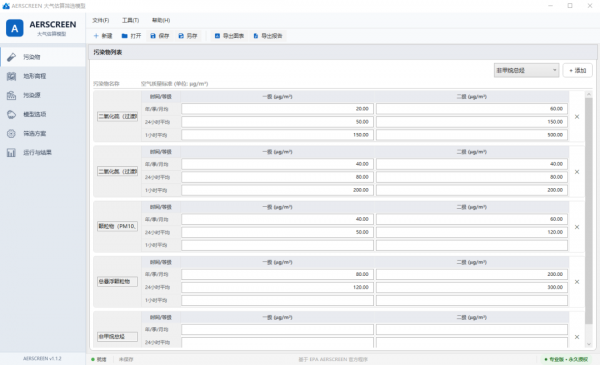600x365 pixels.
Task: Click the 总悬浮颗粒物 pollutant name field
Action: [117, 282]
